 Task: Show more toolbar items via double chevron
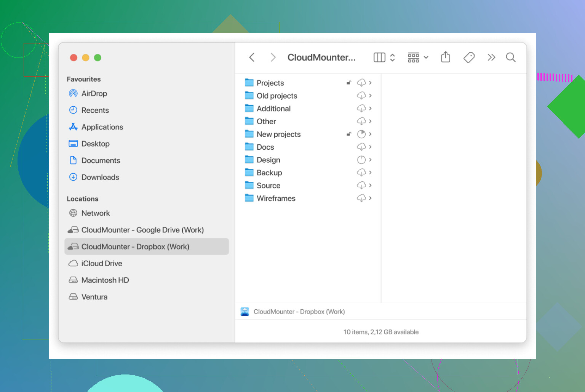point(491,58)
